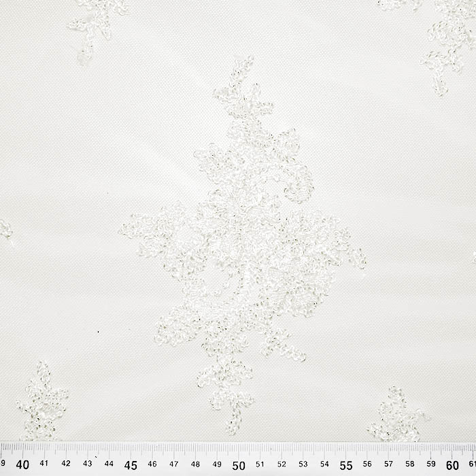Click the 57 mark on the ruler

[x=388, y=463]
